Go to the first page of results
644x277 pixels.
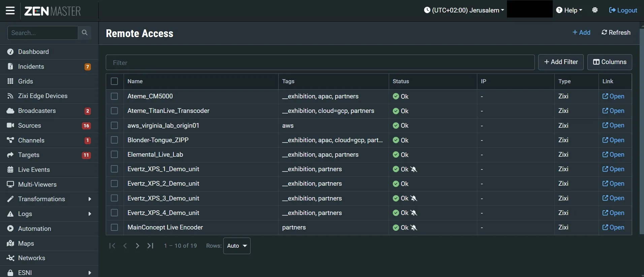click(x=112, y=246)
